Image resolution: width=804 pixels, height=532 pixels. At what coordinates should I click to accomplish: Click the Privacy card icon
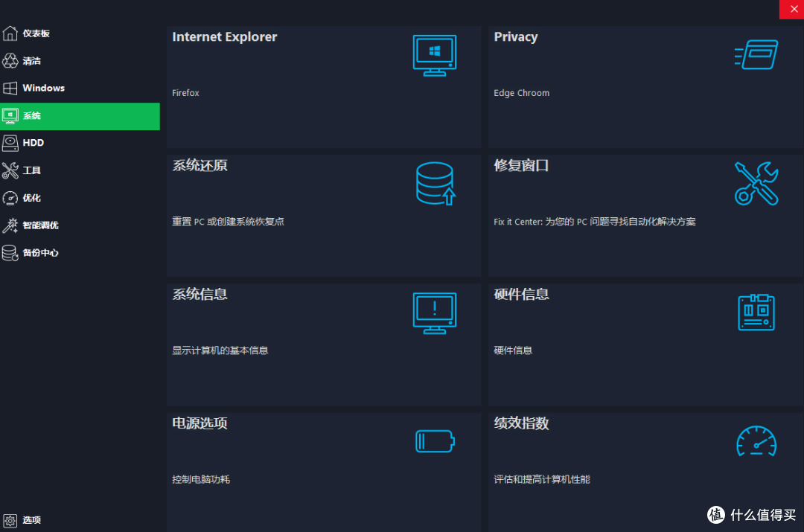point(756,54)
